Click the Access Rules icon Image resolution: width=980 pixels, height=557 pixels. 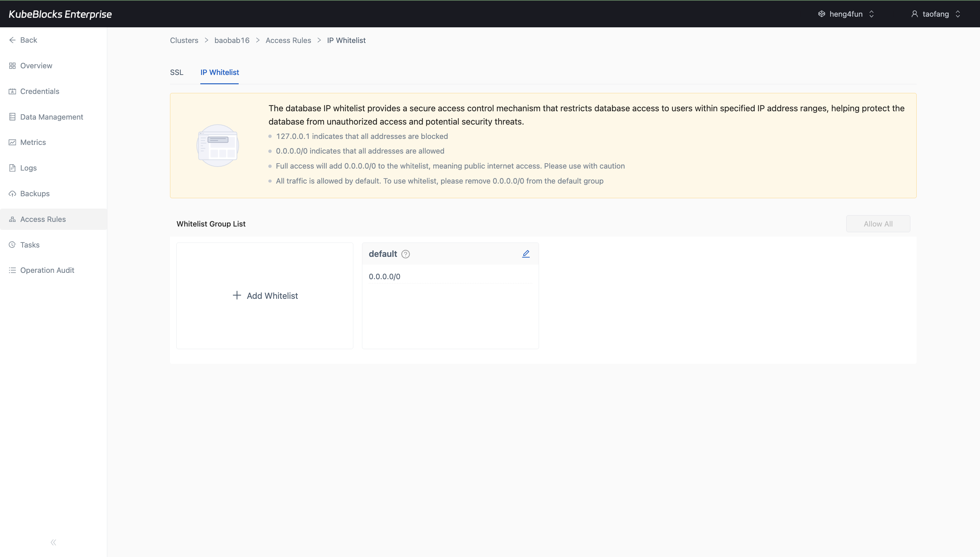12,219
